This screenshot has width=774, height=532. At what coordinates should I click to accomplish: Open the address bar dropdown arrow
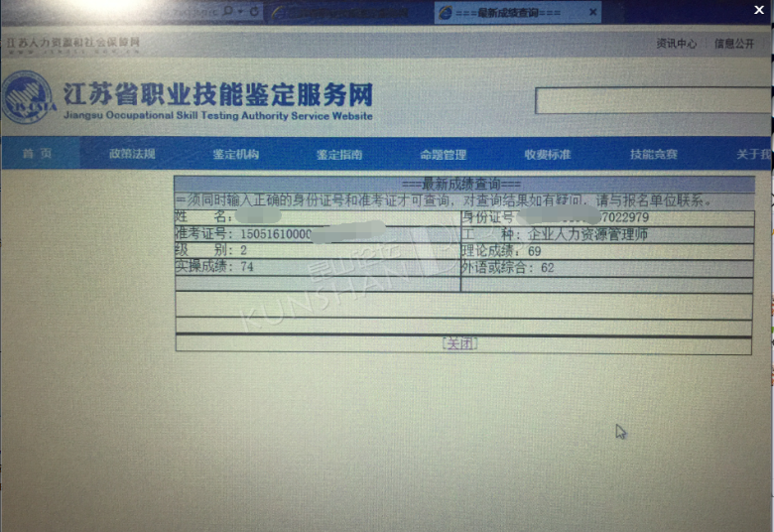(241, 11)
